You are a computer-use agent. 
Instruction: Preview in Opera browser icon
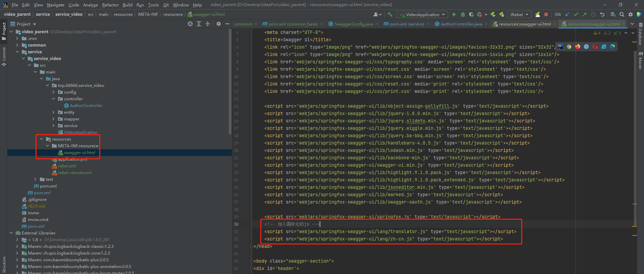(x=595, y=47)
